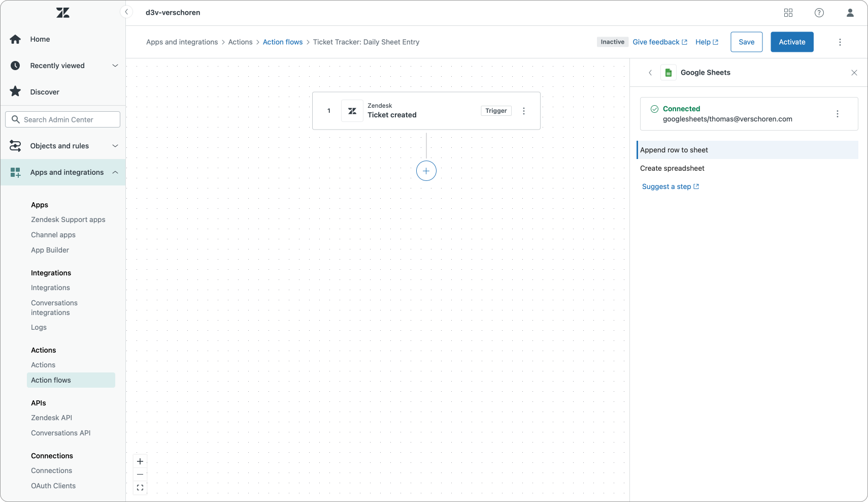Go back in Google Sheets panel
The image size is (868, 502).
click(650, 73)
